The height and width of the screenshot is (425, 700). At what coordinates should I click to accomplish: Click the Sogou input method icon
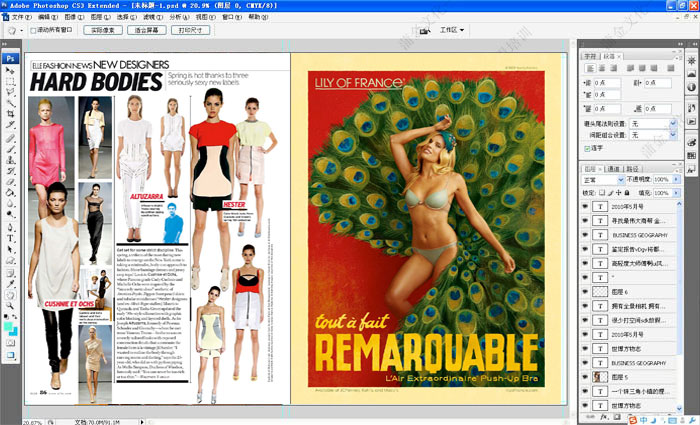coord(633,420)
